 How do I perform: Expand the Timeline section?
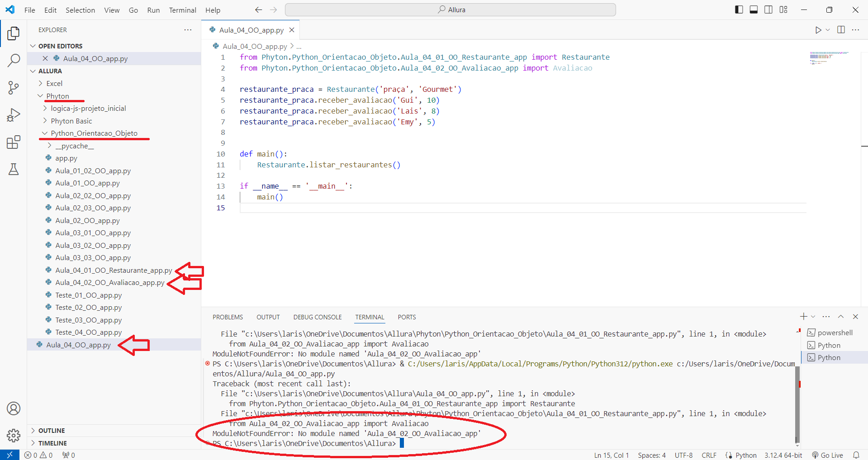tap(33, 443)
